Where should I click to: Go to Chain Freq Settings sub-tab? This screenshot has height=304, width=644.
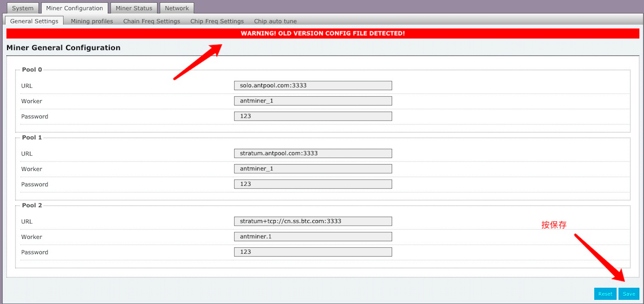(x=152, y=21)
